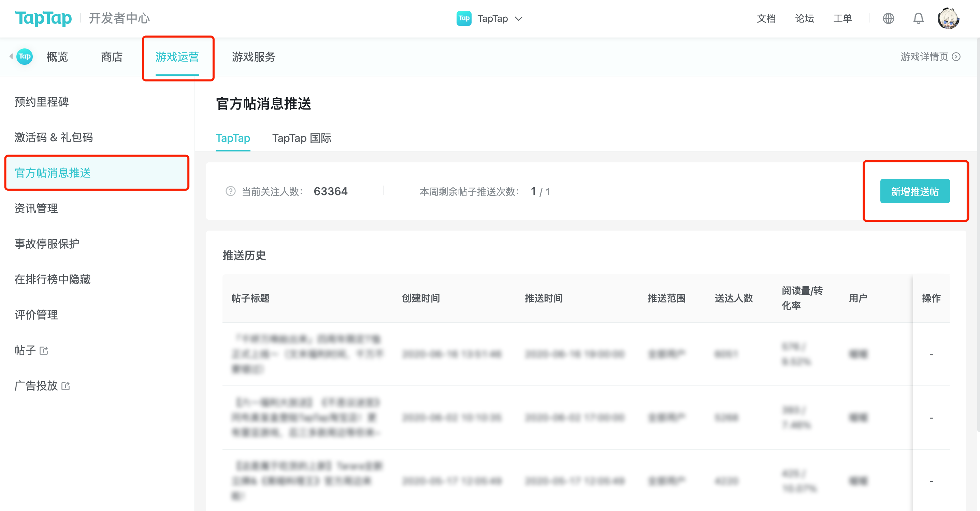The height and width of the screenshot is (511, 980).
Task: Expand the TapTap app dropdown chevron
Action: [x=519, y=19]
